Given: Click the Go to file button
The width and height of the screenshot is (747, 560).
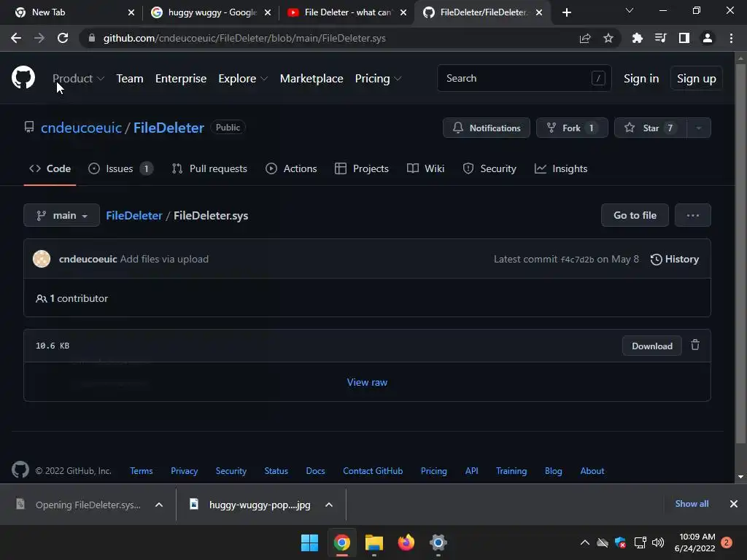Looking at the screenshot, I should 635,215.
